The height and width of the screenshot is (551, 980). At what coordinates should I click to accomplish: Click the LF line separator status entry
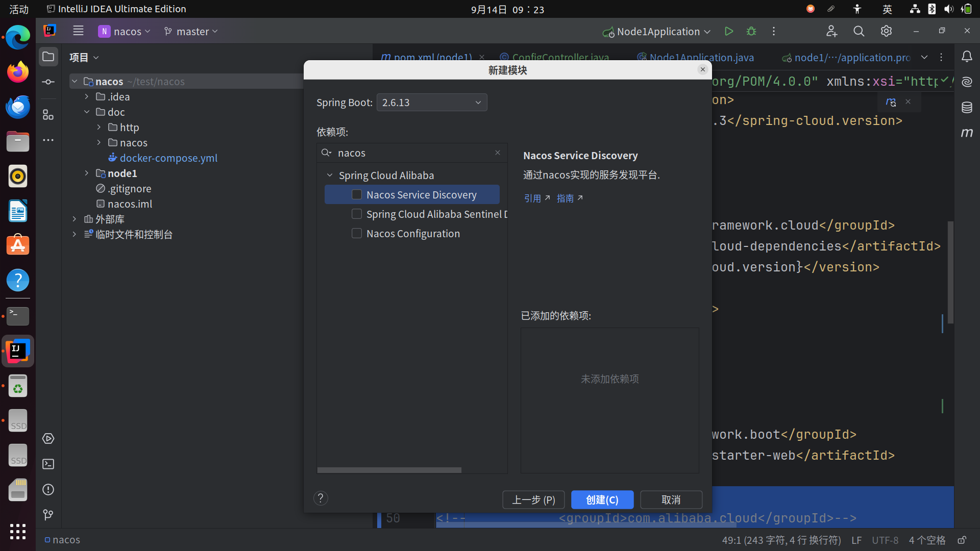[856, 540]
